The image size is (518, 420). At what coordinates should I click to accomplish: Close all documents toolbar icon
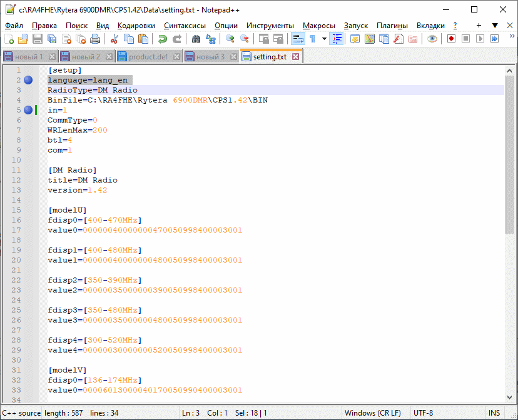coord(81,39)
